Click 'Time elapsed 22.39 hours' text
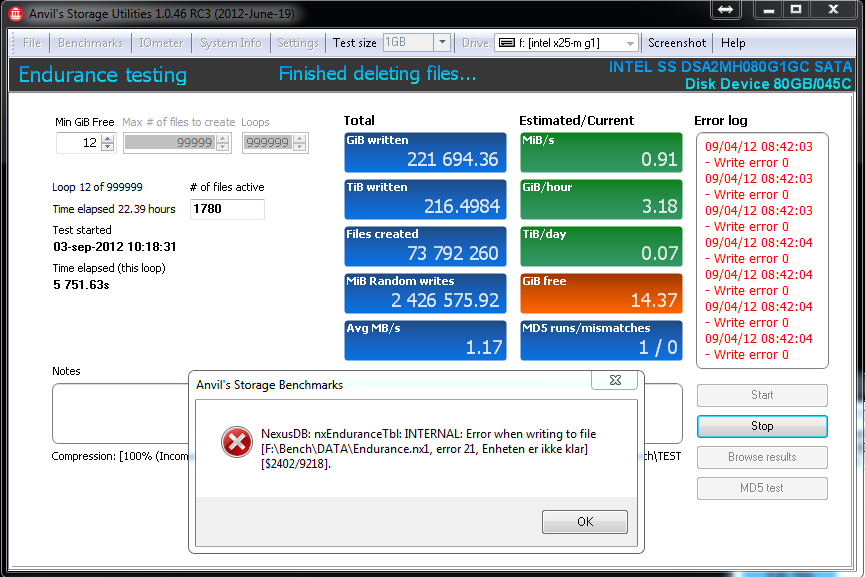The height and width of the screenshot is (577, 865). coord(114,209)
